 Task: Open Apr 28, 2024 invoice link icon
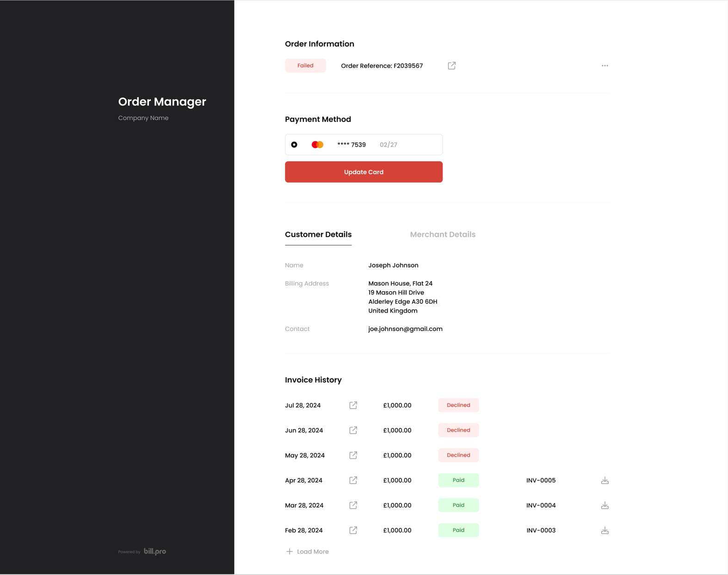coord(353,480)
